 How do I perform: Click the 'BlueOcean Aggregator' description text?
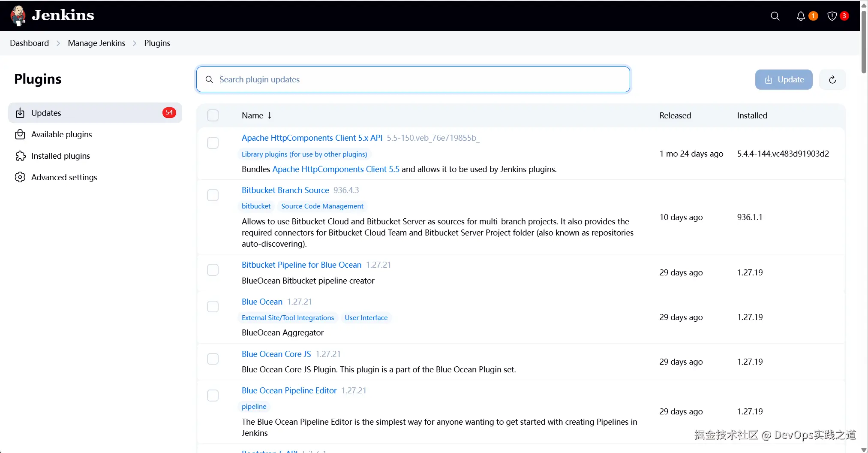pos(283,332)
